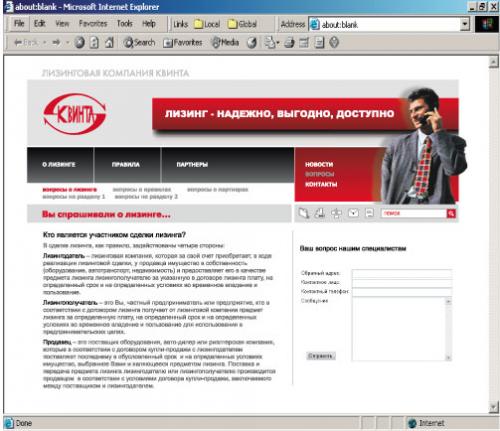Focus the message textarea in form
Screen dimensions: 500x431
pyautogui.click(x=402, y=329)
